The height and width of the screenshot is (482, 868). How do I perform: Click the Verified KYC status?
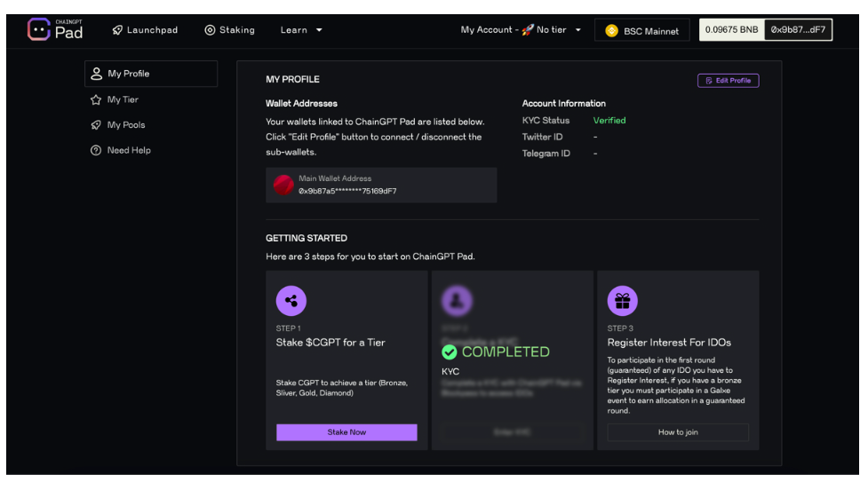pos(609,121)
